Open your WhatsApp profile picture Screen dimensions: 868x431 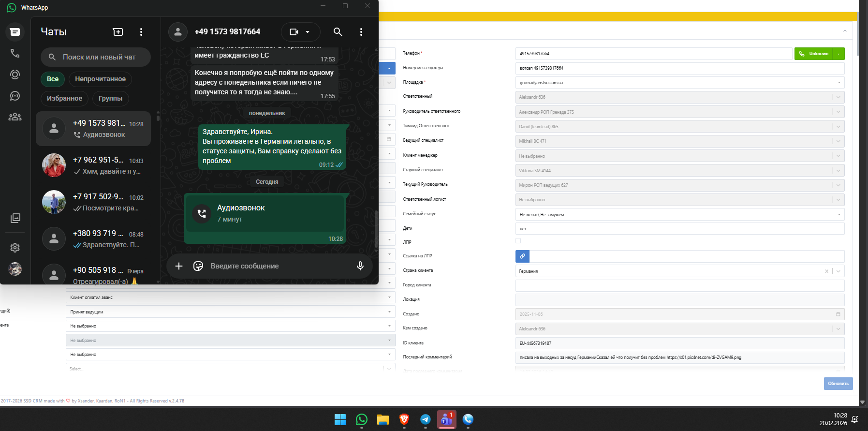[x=15, y=269]
